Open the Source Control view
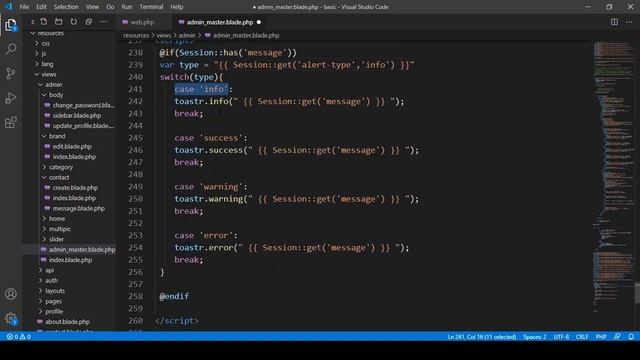 pyautogui.click(x=11, y=73)
